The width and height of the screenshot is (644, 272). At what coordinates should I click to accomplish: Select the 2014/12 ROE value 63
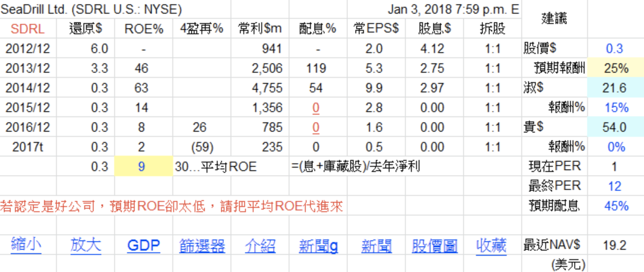point(141,88)
